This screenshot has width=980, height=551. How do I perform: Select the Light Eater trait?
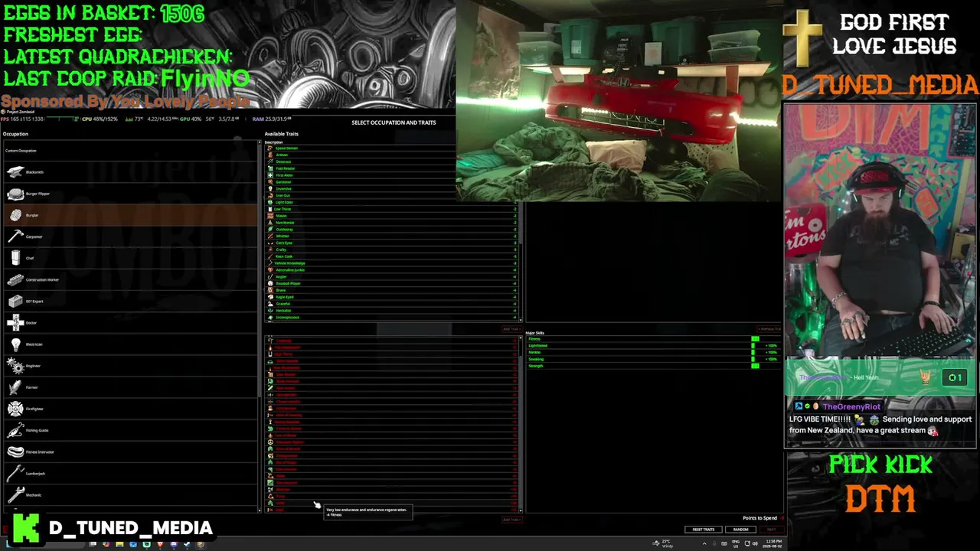(x=392, y=202)
